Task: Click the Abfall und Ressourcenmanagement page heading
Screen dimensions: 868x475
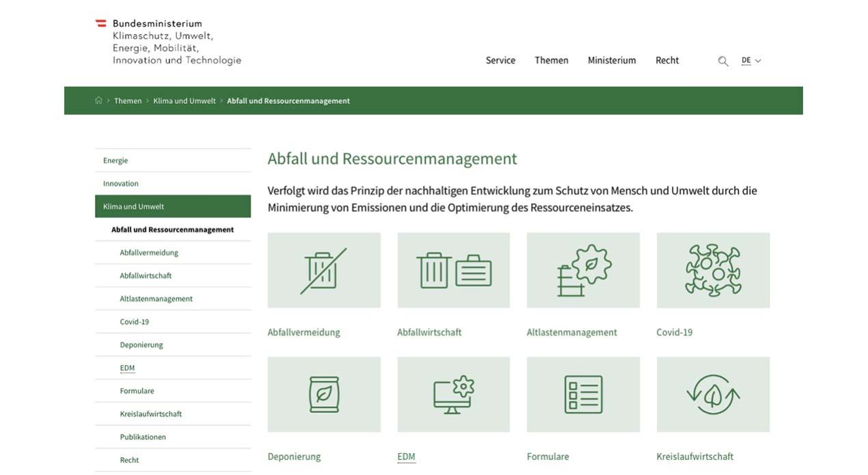Action: pos(392,159)
